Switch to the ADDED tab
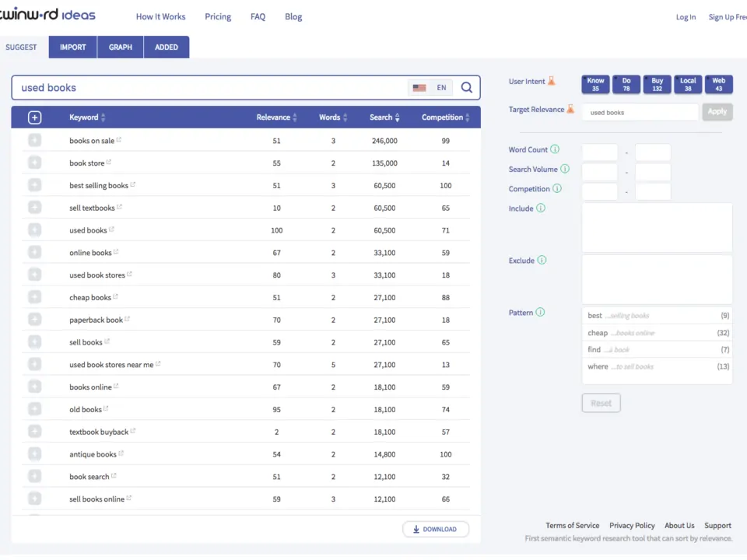 pyautogui.click(x=167, y=47)
